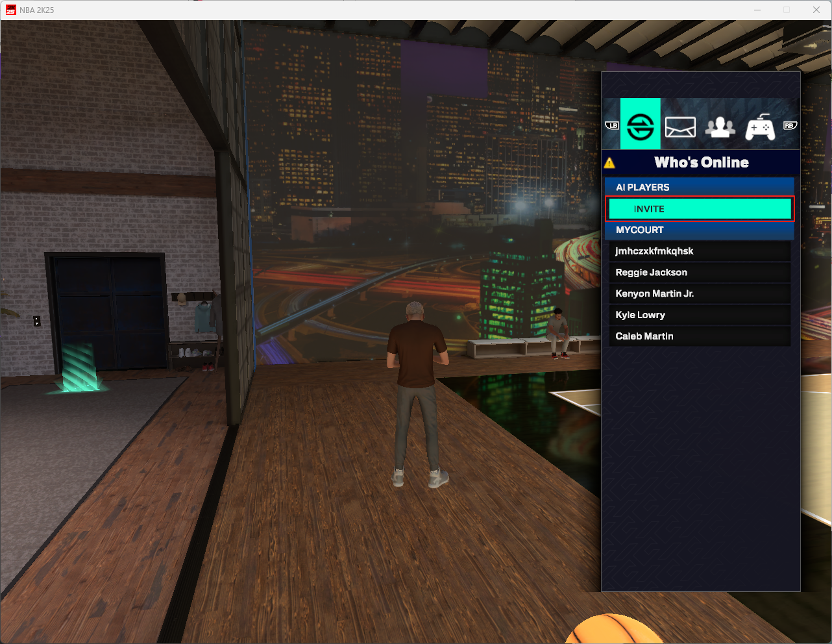This screenshot has width=832, height=644.
Task: Select Reggie Jackson from the list
Action: click(700, 273)
